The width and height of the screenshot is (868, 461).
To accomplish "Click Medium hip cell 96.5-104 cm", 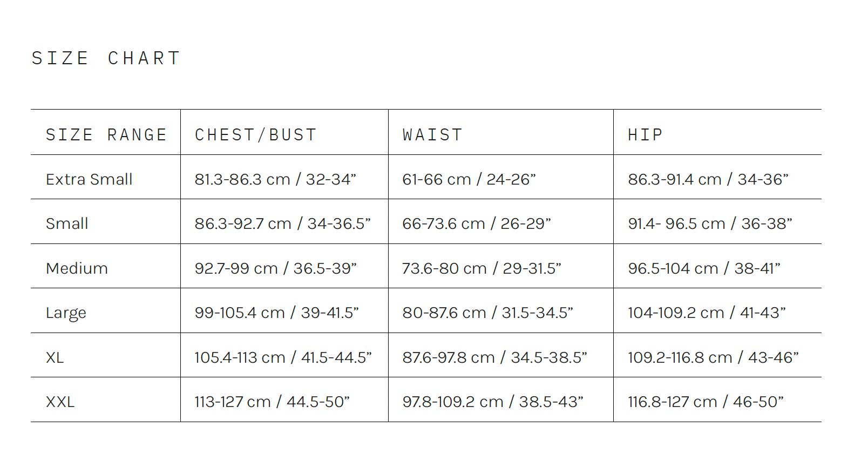I will 704,268.
